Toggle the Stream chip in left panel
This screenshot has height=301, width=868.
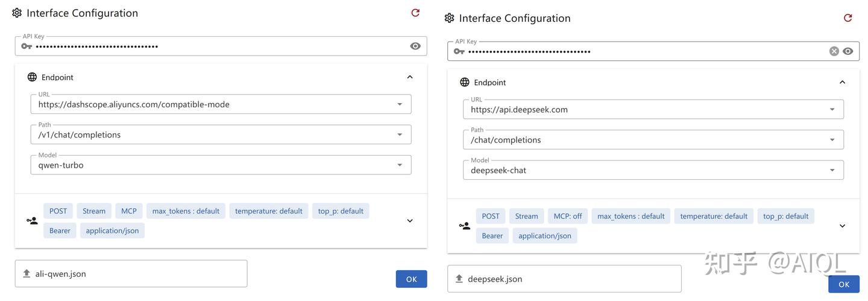[94, 211]
